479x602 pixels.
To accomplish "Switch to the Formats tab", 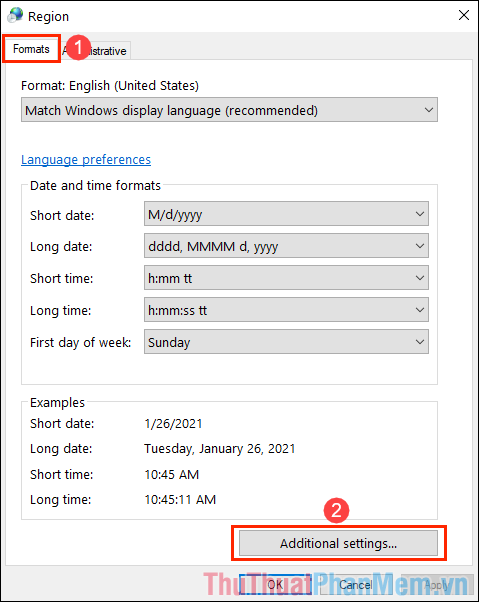I will pyautogui.click(x=31, y=49).
